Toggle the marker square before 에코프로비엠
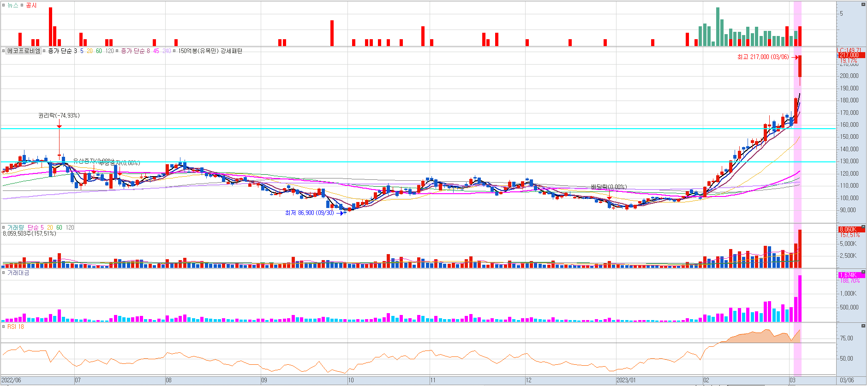 pos(4,51)
